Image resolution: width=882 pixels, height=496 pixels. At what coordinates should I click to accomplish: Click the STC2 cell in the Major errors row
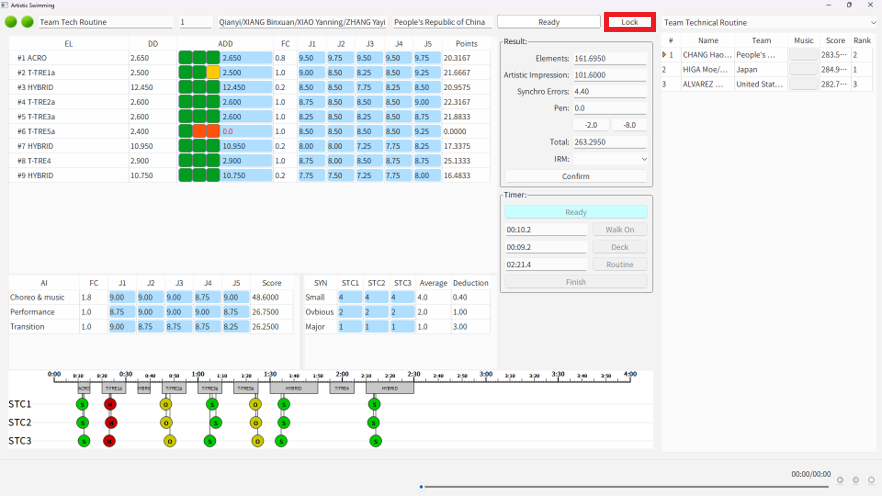376,326
